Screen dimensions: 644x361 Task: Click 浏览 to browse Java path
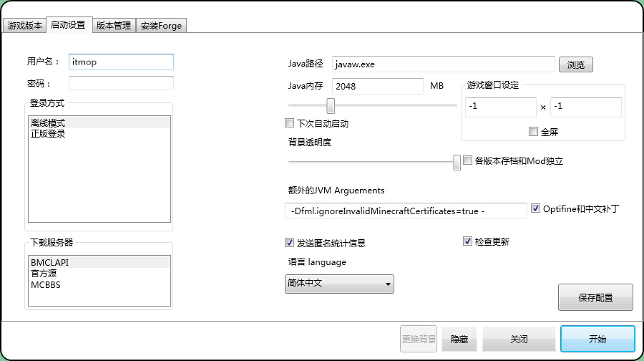tap(575, 65)
